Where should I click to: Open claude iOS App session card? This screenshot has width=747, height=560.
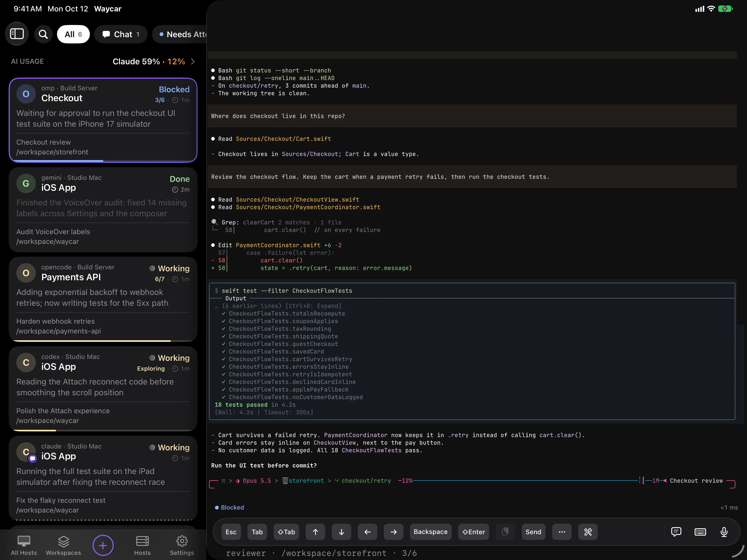pyautogui.click(x=103, y=478)
